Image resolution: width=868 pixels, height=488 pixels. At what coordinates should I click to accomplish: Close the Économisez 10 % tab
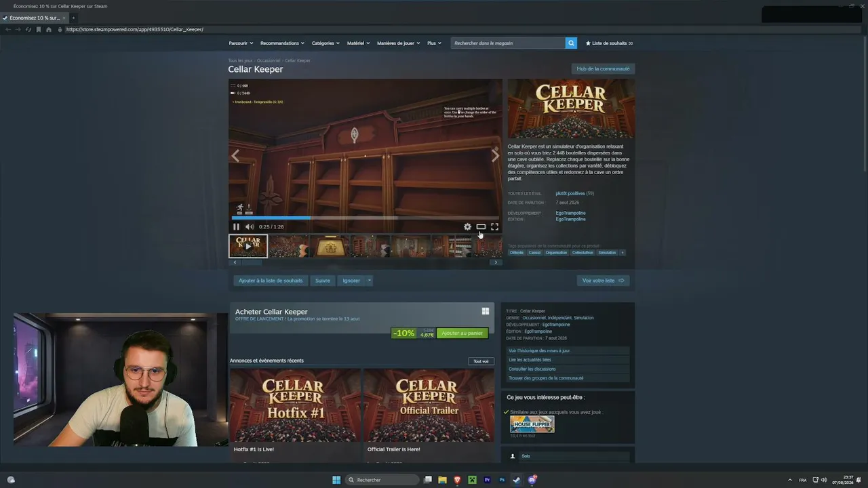(63, 18)
